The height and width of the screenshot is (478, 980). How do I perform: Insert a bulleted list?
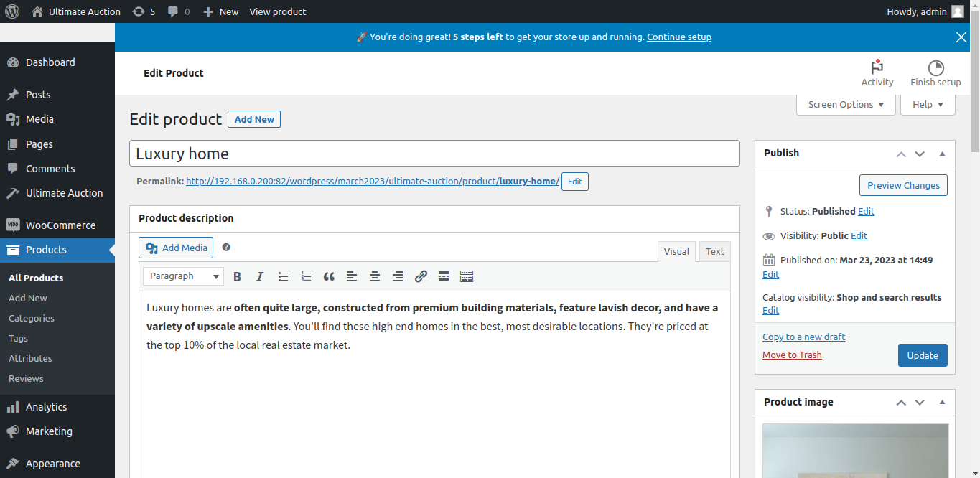point(283,276)
